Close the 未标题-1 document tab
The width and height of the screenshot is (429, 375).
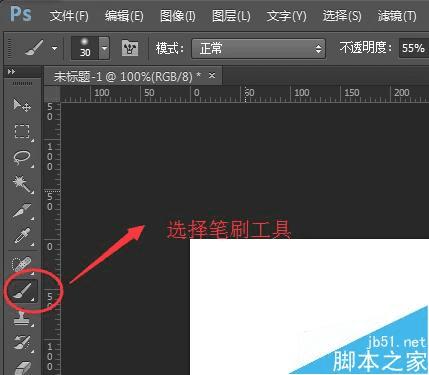(212, 76)
